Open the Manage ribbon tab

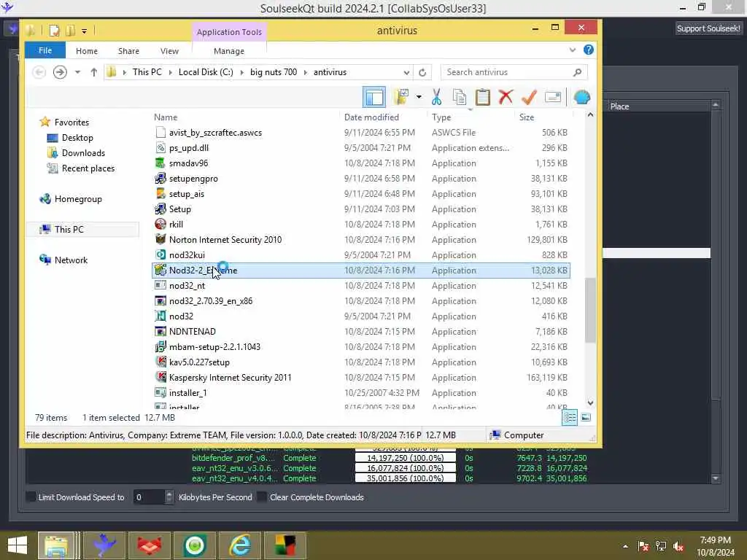click(x=229, y=51)
